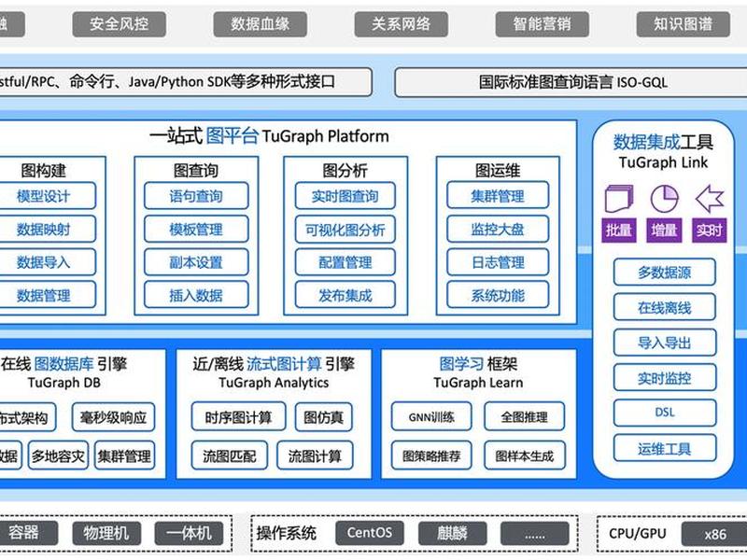Viewport: 747px width, 560px height.
Task: Select DSL in TuGraph Link
Action: tap(665, 413)
